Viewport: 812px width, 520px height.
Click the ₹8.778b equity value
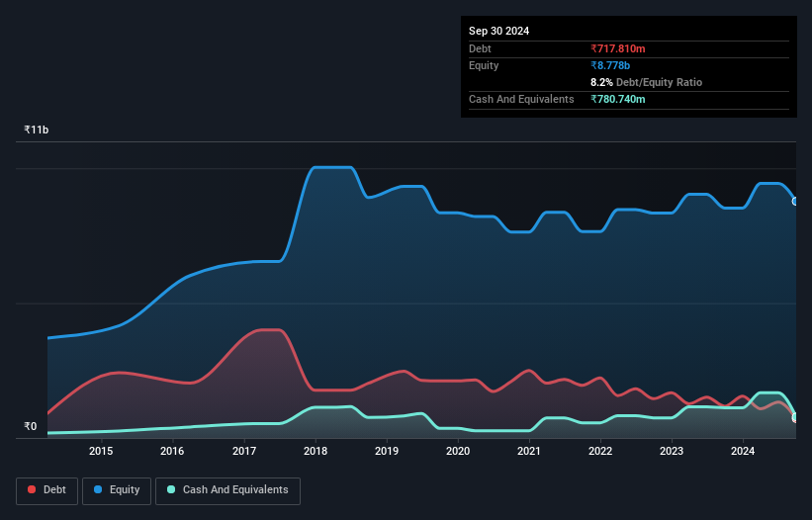pyautogui.click(x=610, y=65)
